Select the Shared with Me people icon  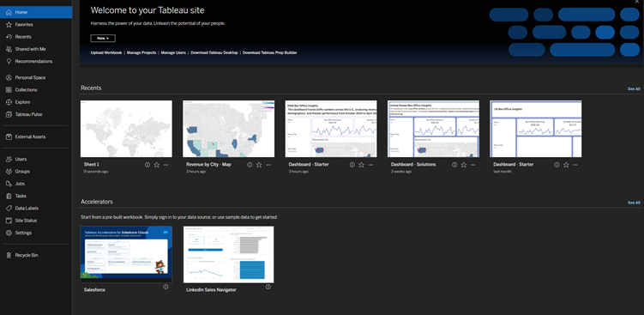(x=9, y=49)
